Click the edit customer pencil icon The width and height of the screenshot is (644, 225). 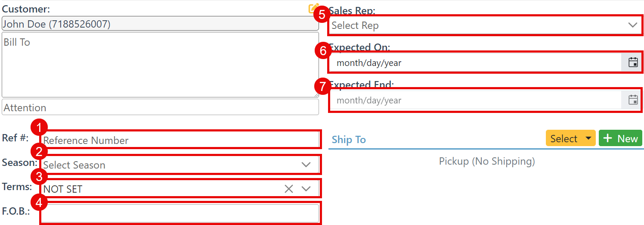313,9
